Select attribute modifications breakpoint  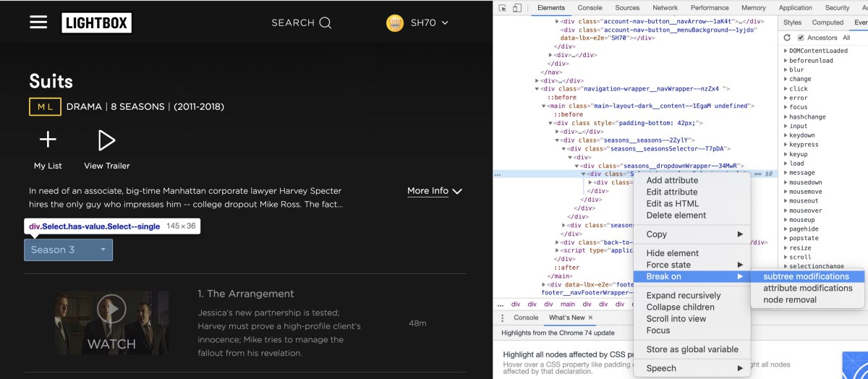807,288
